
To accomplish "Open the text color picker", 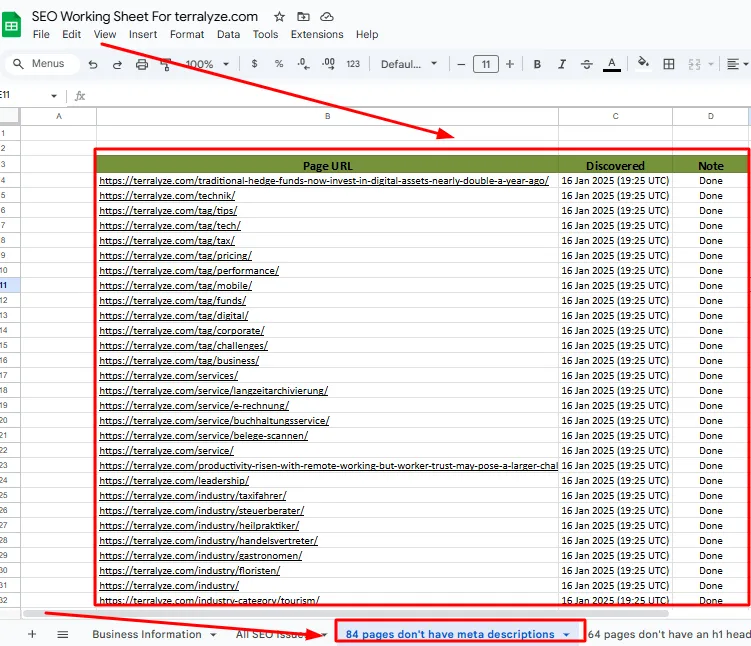I will pos(612,64).
